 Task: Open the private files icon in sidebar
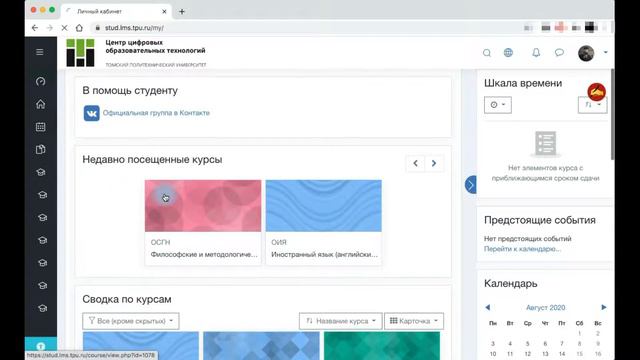pos(40,149)
